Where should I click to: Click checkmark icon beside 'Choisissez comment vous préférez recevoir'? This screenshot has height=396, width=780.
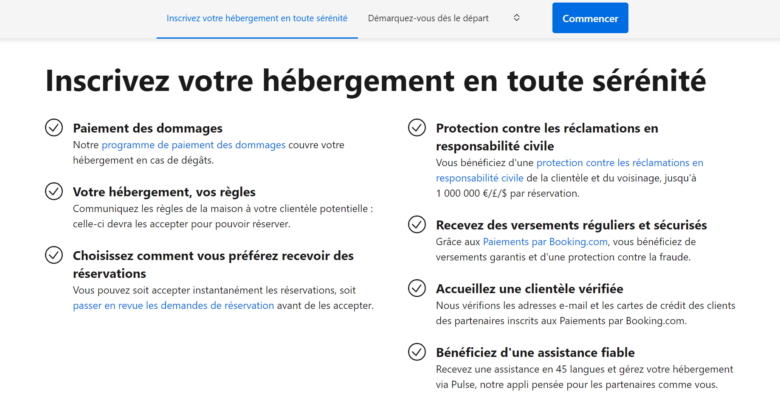pyautogui.click(x=54, y=255)
